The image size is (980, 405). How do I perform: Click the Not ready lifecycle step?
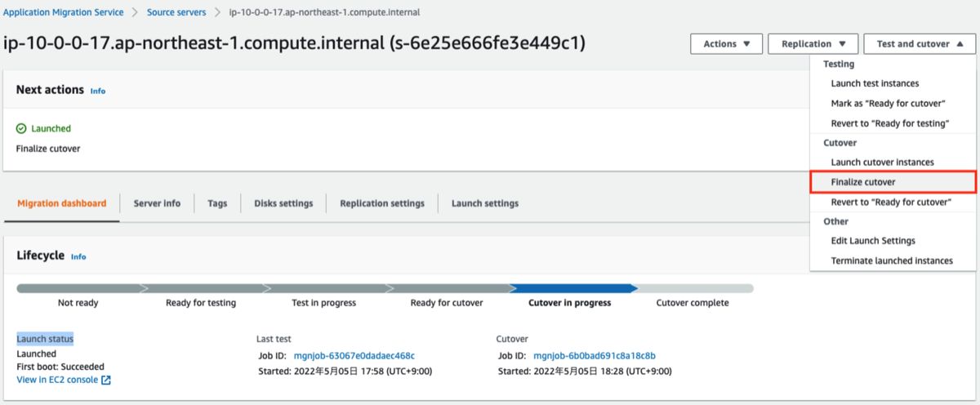pos(78,302)
